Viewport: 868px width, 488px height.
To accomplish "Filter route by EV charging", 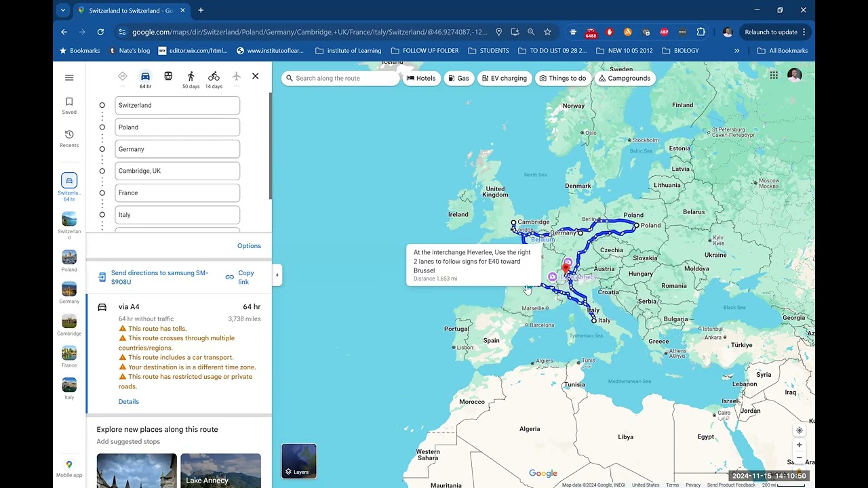I will (505, 78).
